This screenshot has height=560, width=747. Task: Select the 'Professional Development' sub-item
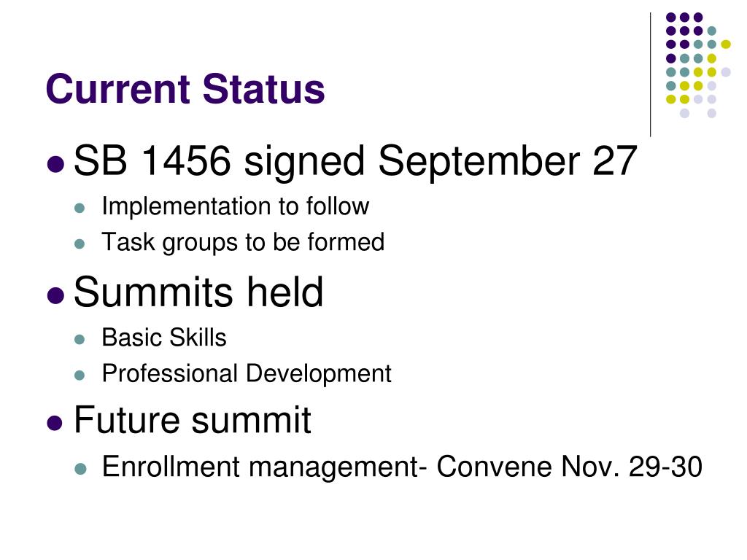pos(247,374)
